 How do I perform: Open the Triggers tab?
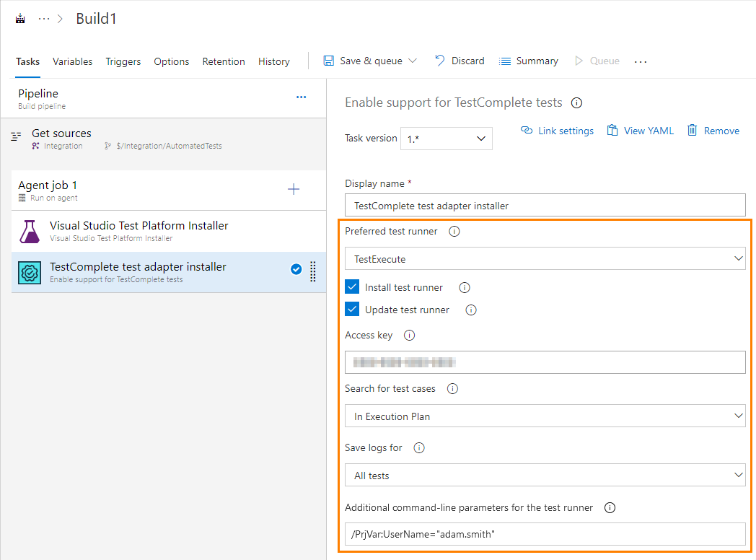(x=123, y=61)
